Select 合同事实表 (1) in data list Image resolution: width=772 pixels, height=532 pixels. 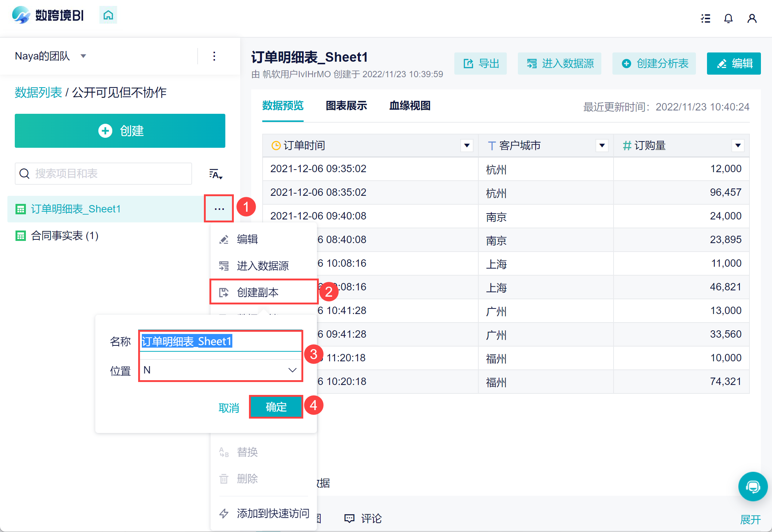point(65,236)
